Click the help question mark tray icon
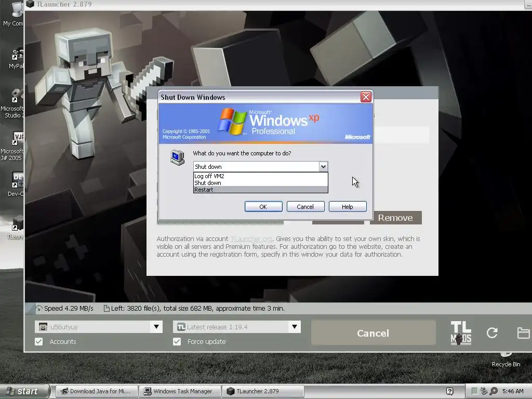Viewport: 532px width, 399px height. point(450,391)
